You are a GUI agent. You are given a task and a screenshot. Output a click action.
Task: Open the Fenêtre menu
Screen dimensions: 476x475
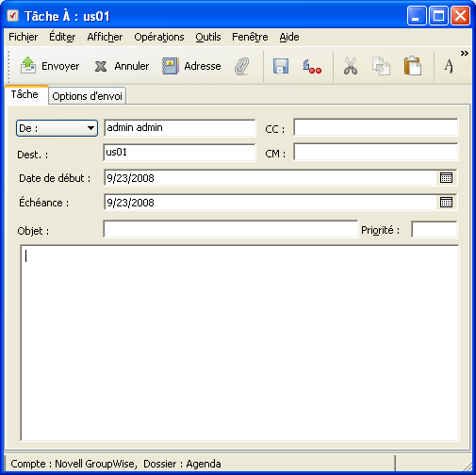[250, 37]
